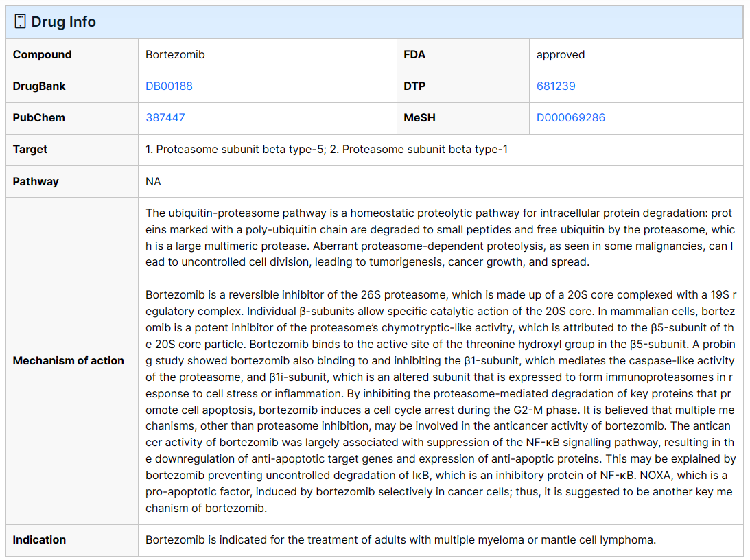Open MeSH link D000069286
This screenshot has width=750, height=560.
point(571,117)
